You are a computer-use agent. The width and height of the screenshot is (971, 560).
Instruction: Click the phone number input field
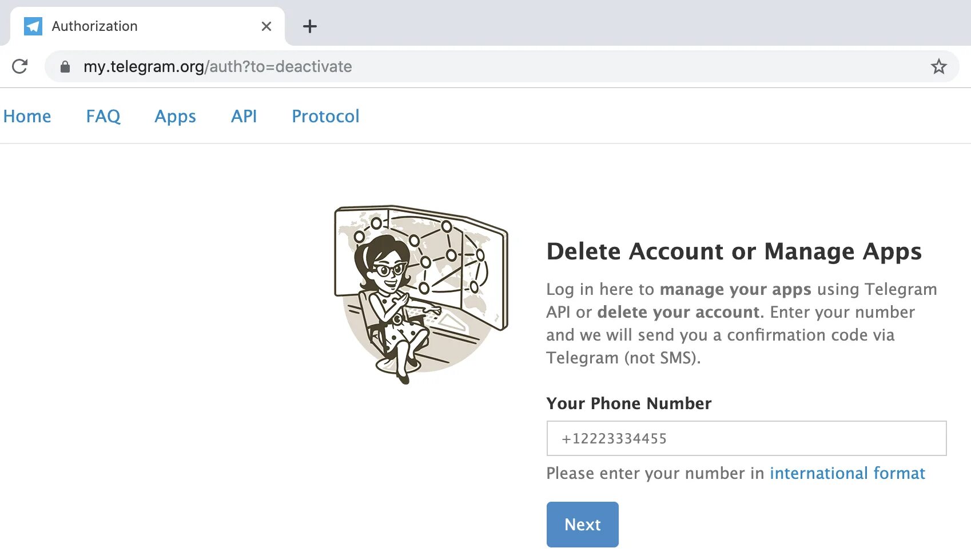pos(746,438)
